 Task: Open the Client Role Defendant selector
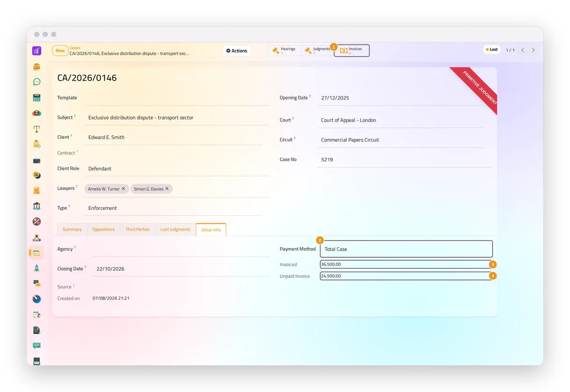[x=177, y=169]
